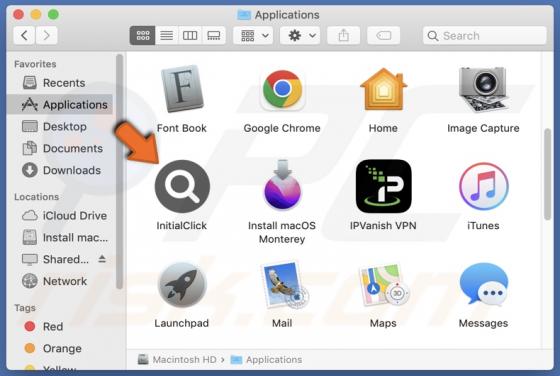This screenshot has width=560, height=376.
Task: Launch Google Chrome from the Applications folder
Action: pyautogui.click(x=282, y=89)
